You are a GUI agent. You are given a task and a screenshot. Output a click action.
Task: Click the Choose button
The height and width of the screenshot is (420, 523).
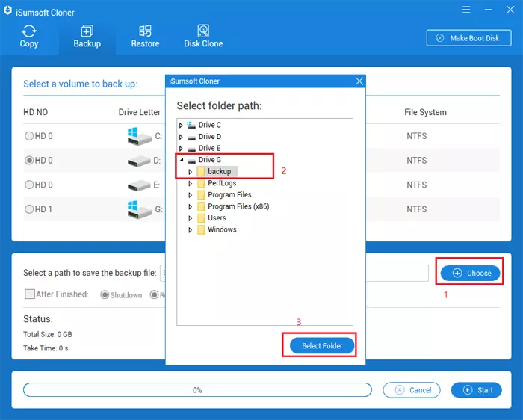[470, 274]
